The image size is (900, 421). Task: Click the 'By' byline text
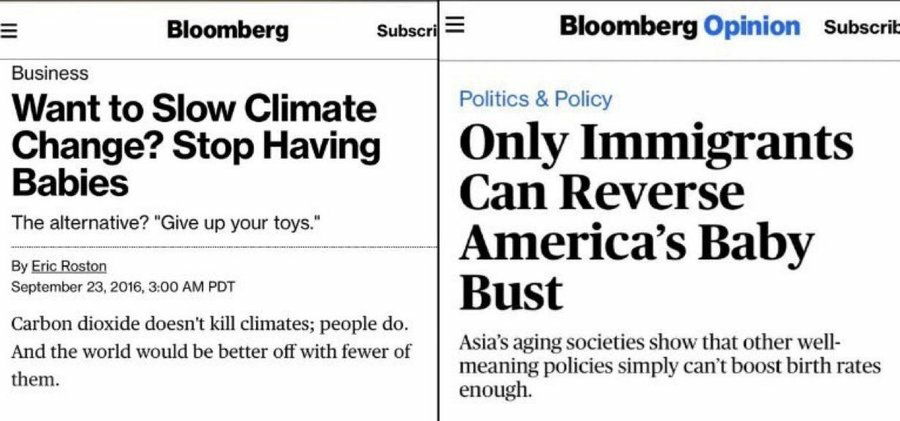19,266
